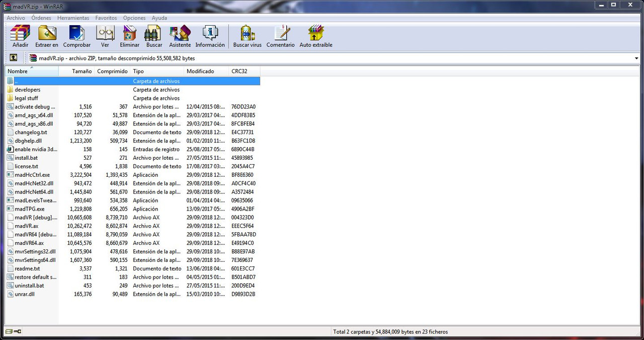644x340 pixels.
Task: Select the enable nvidia 3d registry file icon
Action: pyautogui.click(x=10, y=149)
